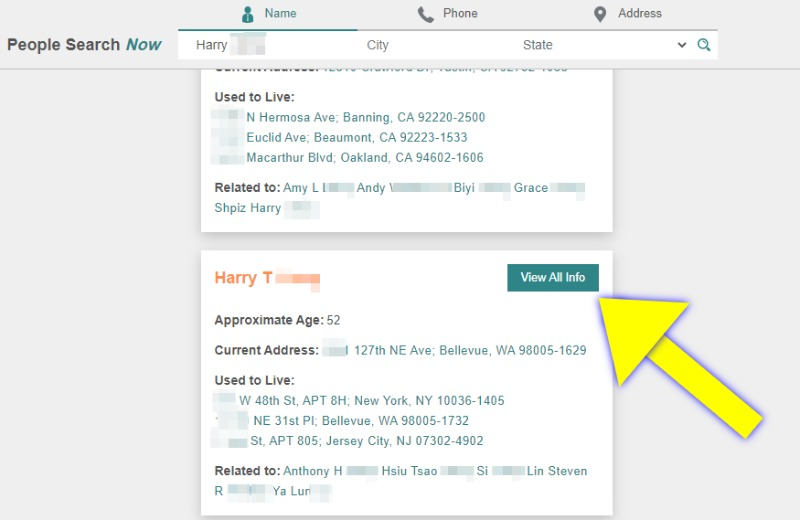Click the person icon beside Name tab
This screenshot has height=520, width=800.
pyautogui.click(x=247, y=14)
